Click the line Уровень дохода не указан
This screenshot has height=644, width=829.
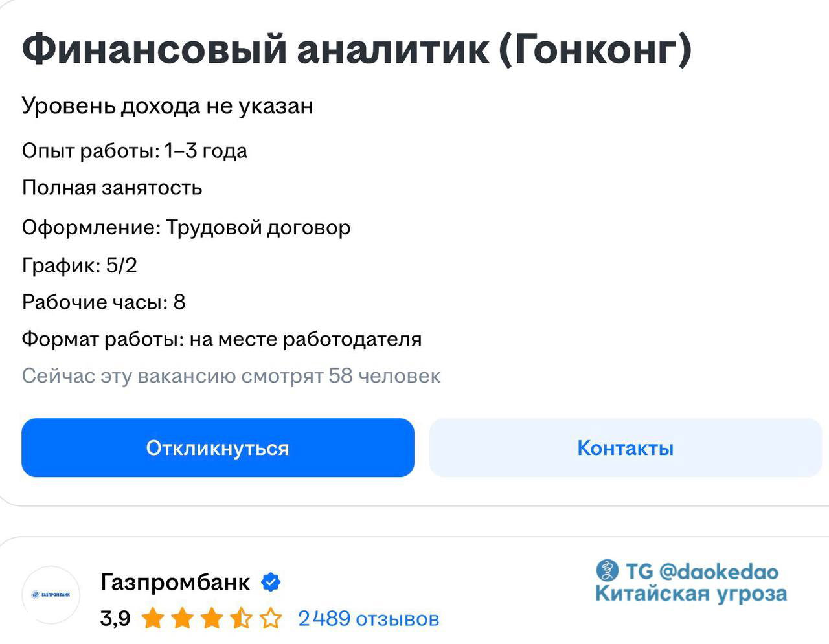[x=167, y=105]
